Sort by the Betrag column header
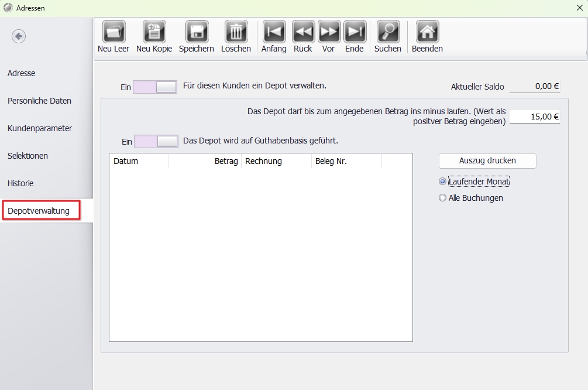The width and height of the screenshot is (588, 390). coord(205,161)
